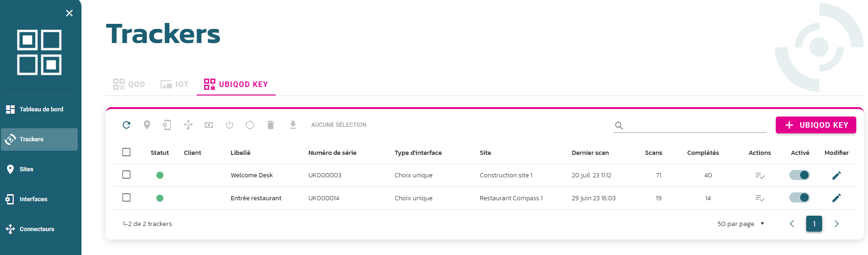Viewport: 868px width, 255px height.
Task: Go to previous page with left chevron
Action: (x=792, y=224)
